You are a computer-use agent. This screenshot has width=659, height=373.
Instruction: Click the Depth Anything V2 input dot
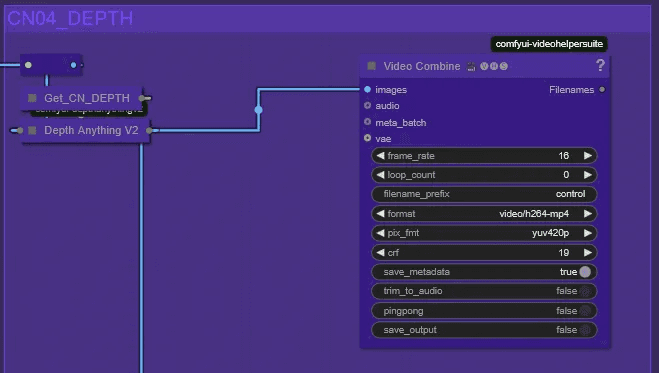(20, 131)
